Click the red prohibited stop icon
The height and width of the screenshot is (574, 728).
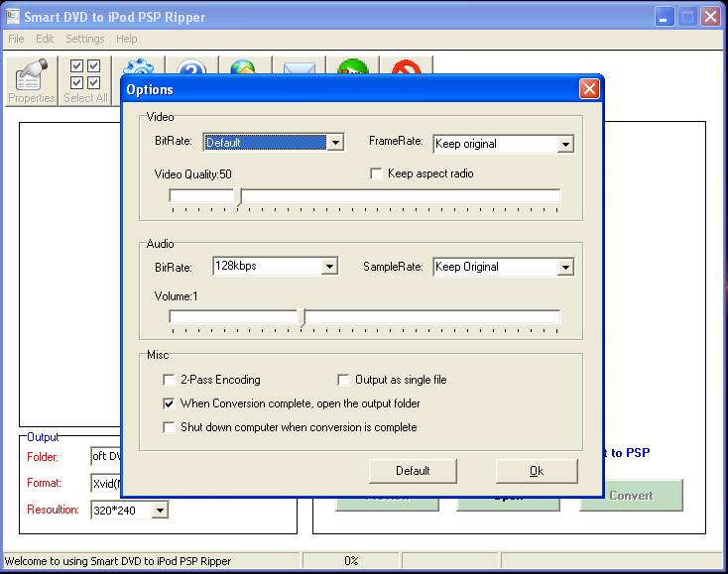click(407, 66)
